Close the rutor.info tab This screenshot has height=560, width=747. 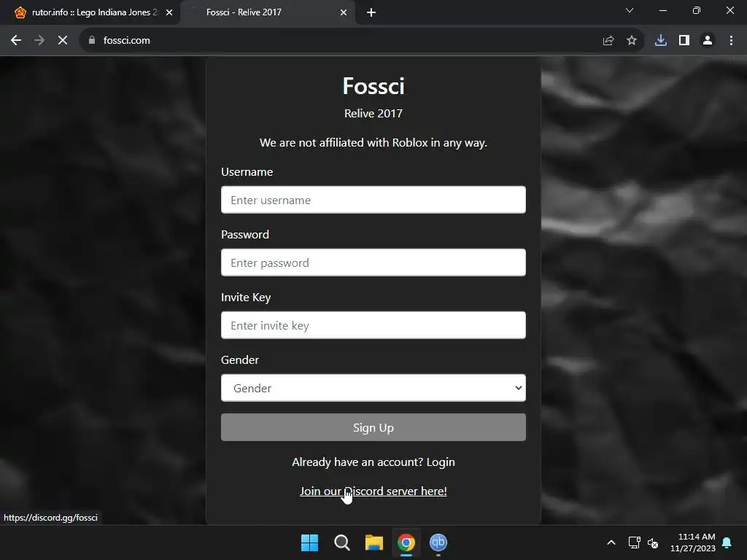(x=169, y=12)
